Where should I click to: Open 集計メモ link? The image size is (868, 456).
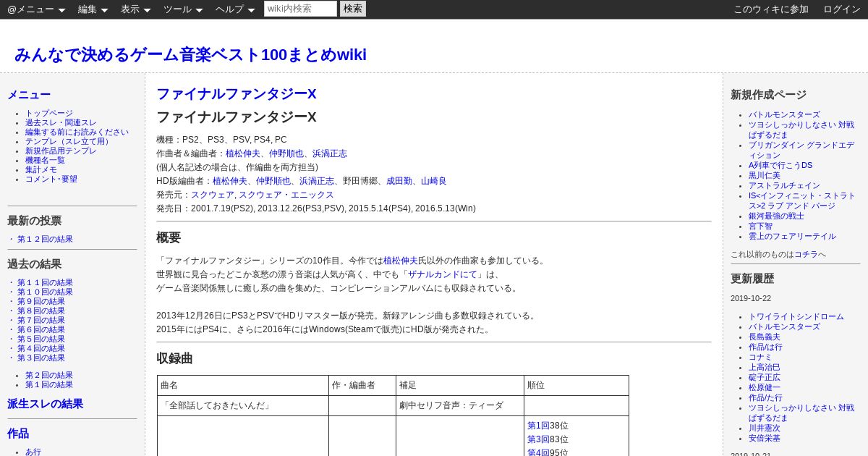(x=41, y=170)
